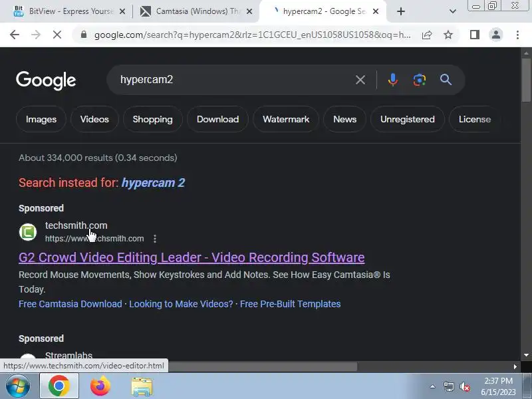Screen dimensions: 532x399
Task: Click the vertical scrollbar thumb
Action: coord(526,80)
